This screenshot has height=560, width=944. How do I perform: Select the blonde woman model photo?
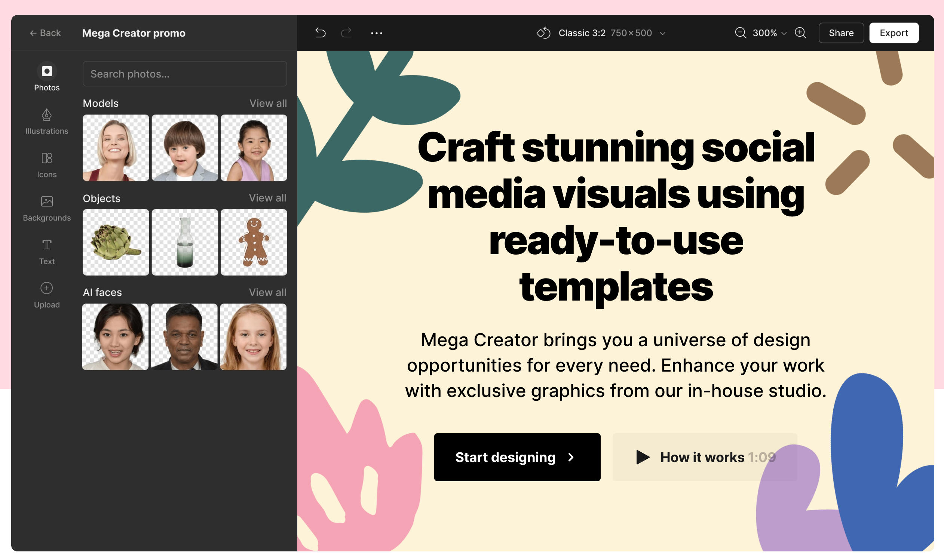[116, 148]
